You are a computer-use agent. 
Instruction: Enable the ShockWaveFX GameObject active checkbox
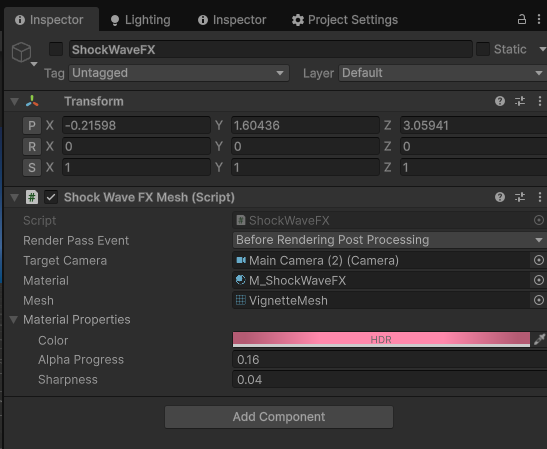click(56, 49)
